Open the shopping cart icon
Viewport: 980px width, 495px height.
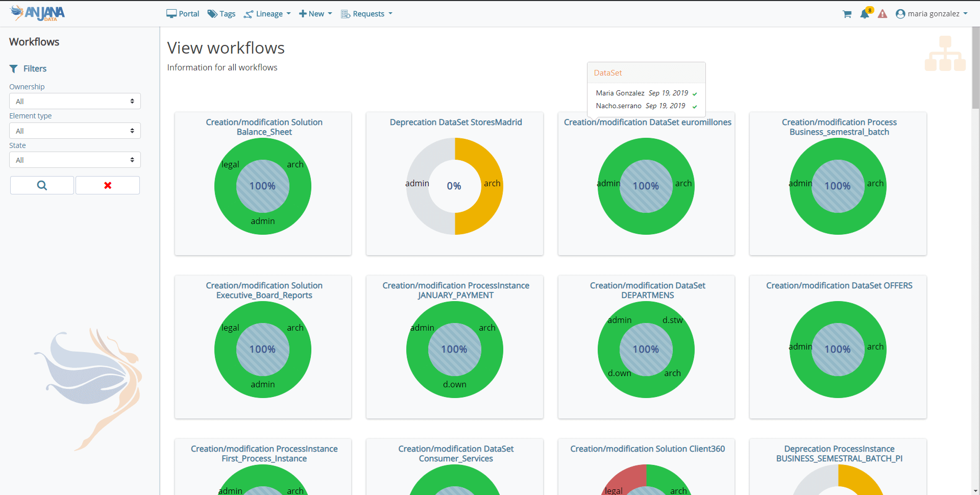pyautogui.click(x=847, y=14)
